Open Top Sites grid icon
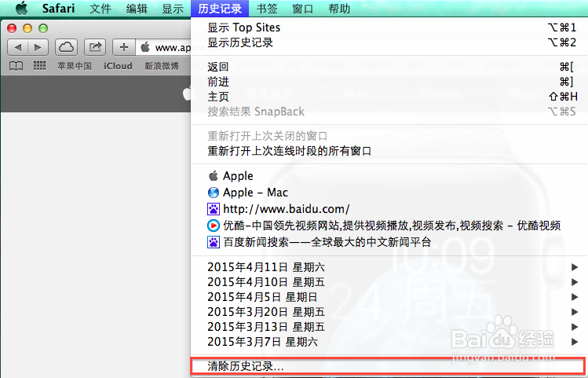The height and width of the screenshot is (378, 588). [39, 66]
